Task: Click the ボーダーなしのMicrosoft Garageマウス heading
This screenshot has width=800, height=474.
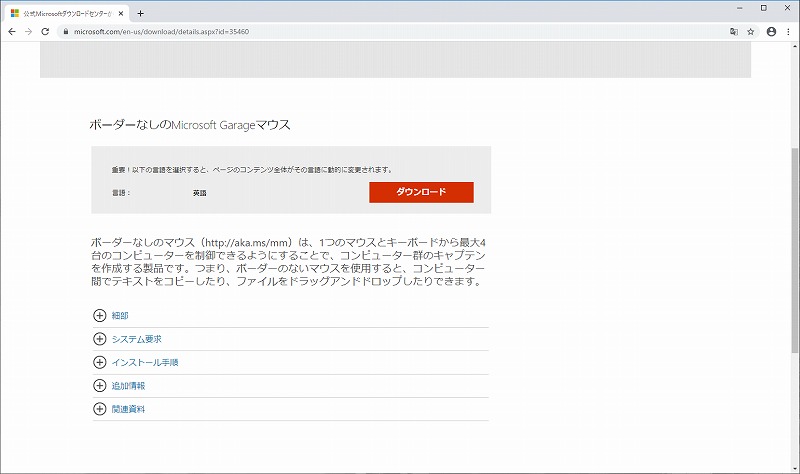Action: click(x=190, y=125)
